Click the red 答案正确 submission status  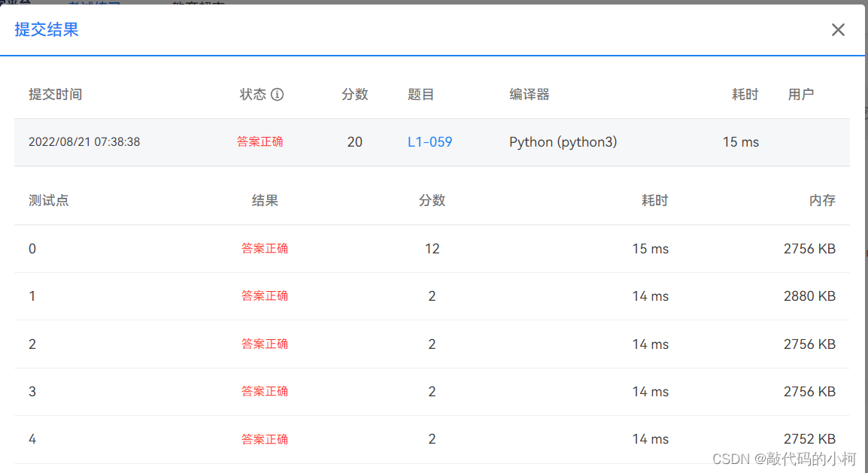point(259,141)
